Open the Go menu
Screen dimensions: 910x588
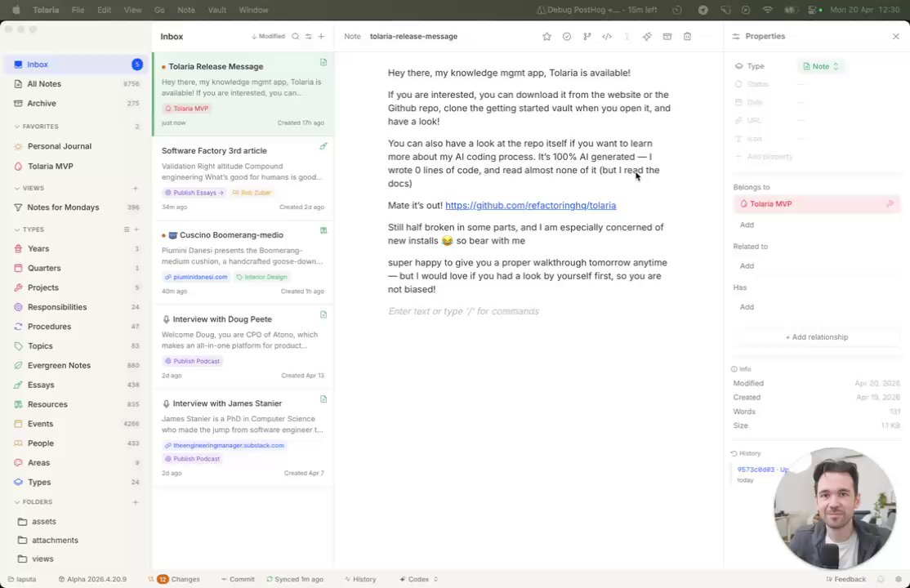point(159,10)
